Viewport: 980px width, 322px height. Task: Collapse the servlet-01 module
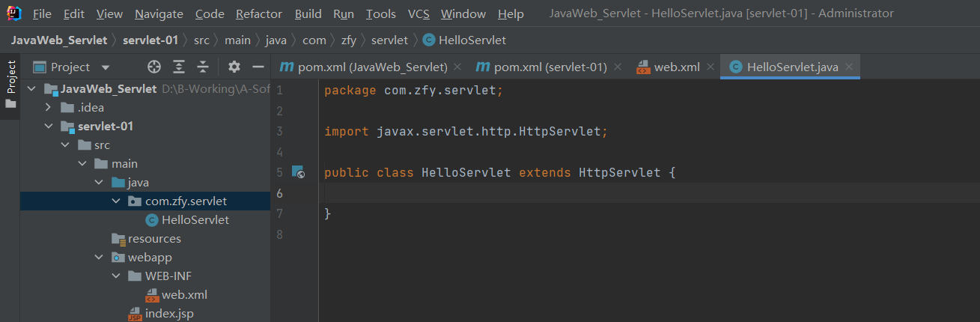[x=49, y=127]
